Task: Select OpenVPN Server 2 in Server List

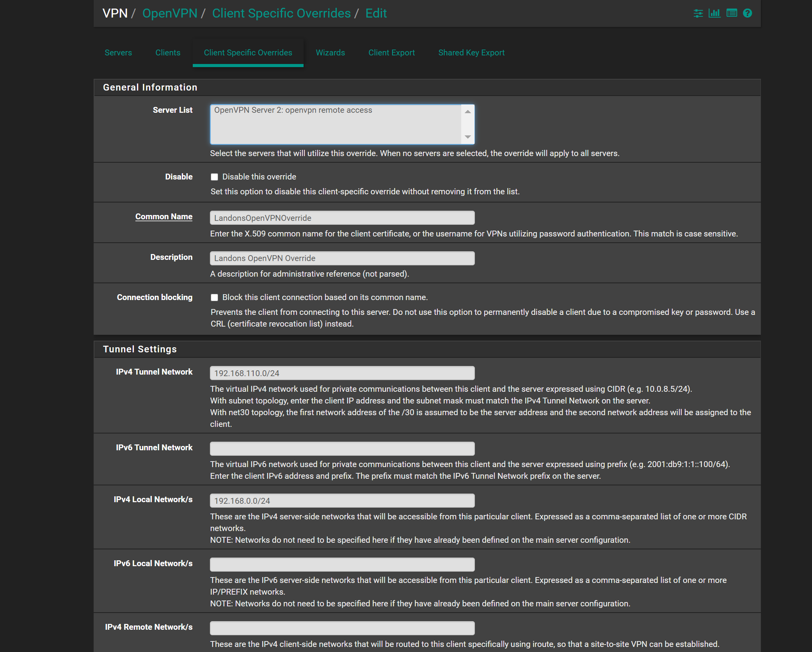Action: 293,110
